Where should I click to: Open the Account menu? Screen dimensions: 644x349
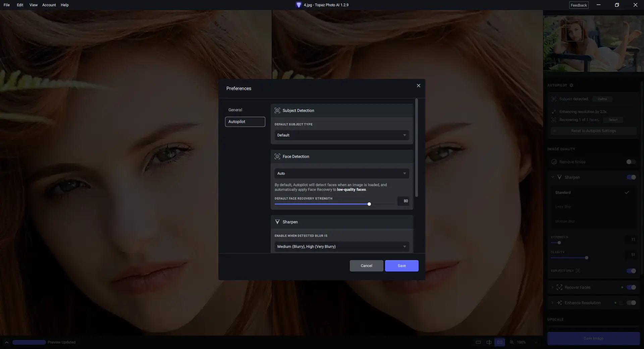(49, 5)
